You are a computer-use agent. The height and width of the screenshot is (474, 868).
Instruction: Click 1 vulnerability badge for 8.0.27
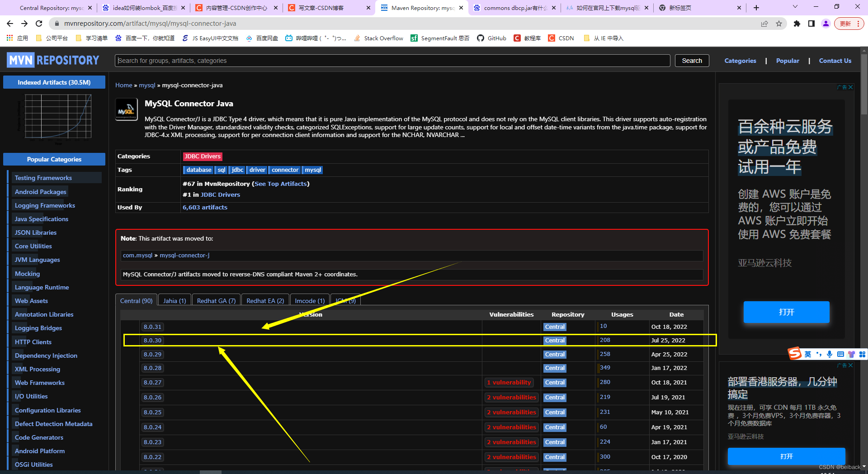coord(509,383)
